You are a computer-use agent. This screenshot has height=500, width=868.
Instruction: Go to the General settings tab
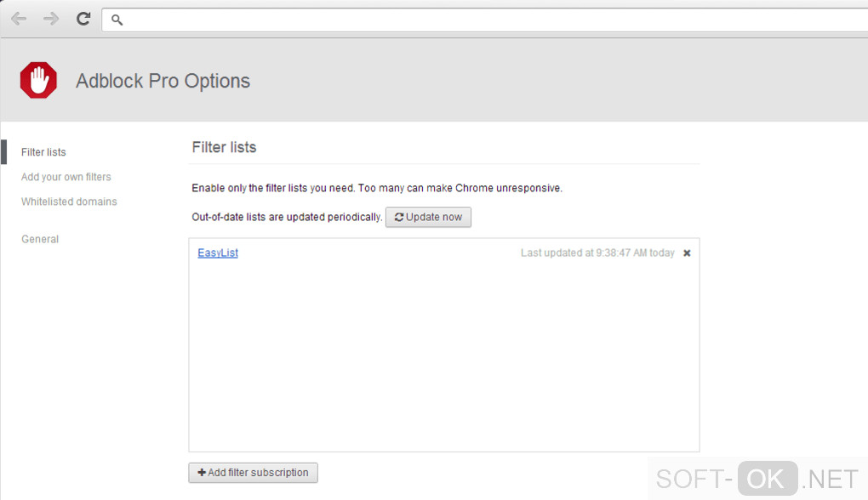click(x=40, y=239)
